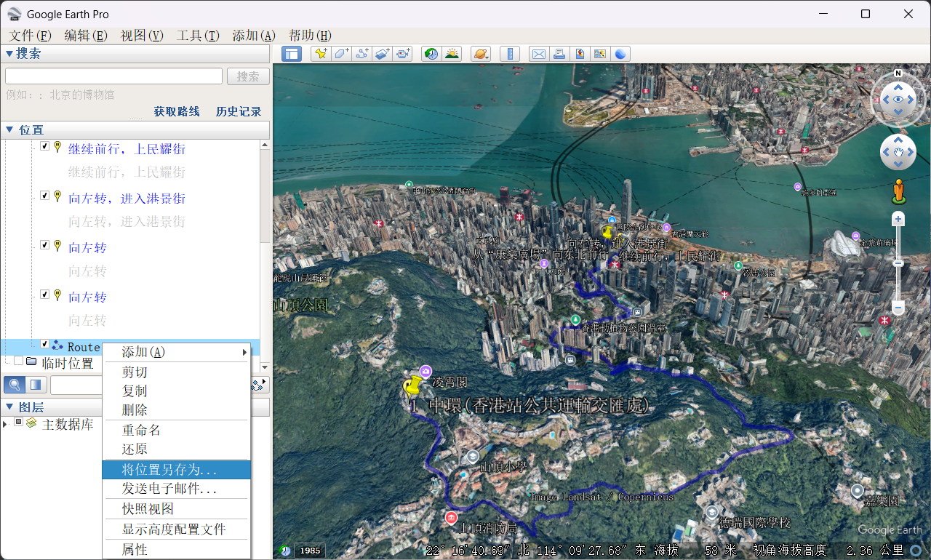931x560 pixels.
Task: Collapse the 位置 panel triangle
Action: click(9, 129)
